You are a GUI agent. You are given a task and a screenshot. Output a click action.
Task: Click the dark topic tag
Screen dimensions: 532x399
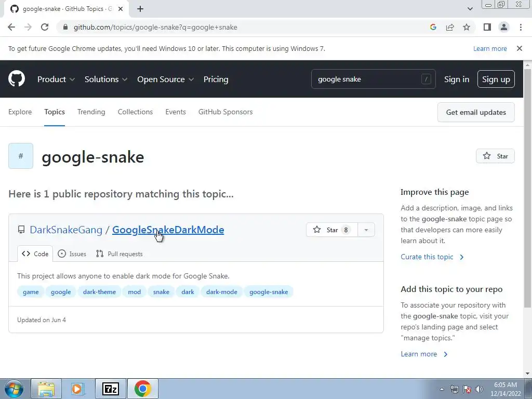pos(188,292)
